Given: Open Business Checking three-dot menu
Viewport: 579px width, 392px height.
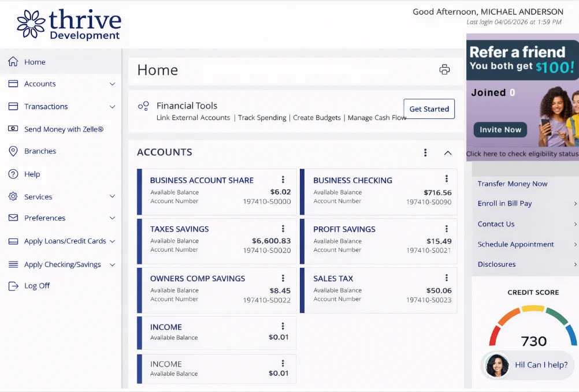Looking at the screenshot, I should pos(447,178).
